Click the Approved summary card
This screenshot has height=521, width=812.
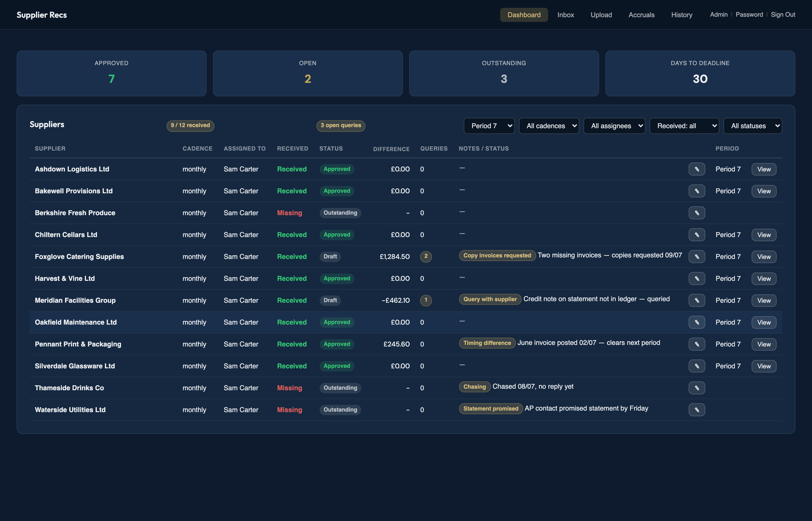coord(111,73)
